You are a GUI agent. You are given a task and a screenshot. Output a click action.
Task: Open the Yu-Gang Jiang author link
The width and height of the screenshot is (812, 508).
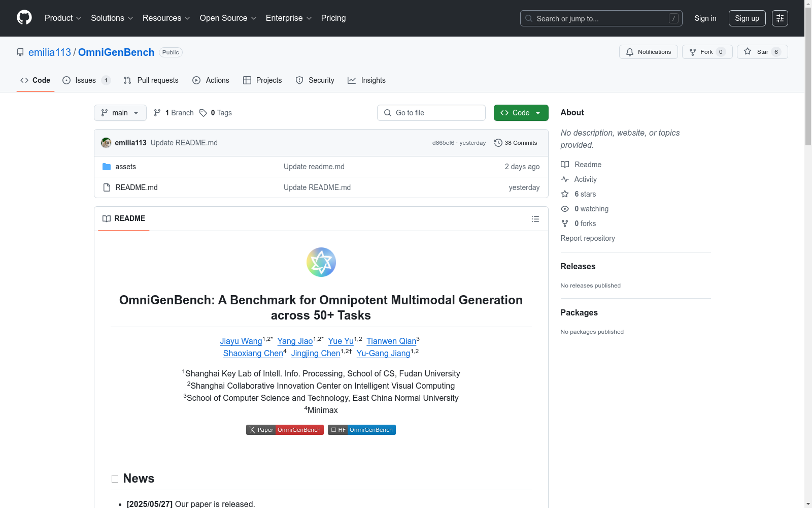(383, 353)
